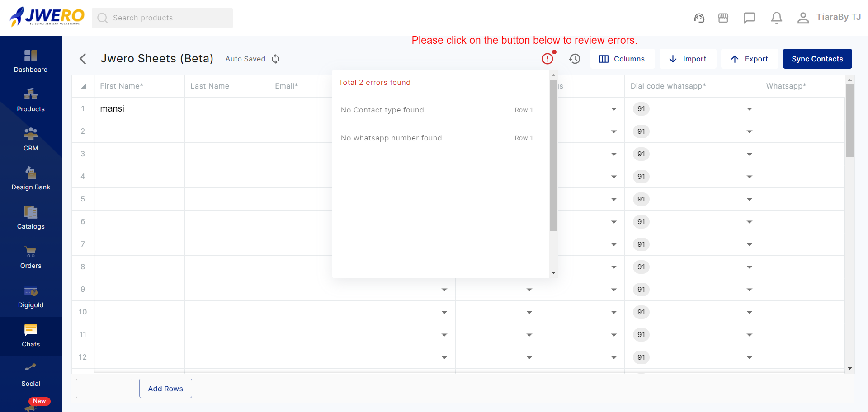Open the CRM section in sidebar

31,139
